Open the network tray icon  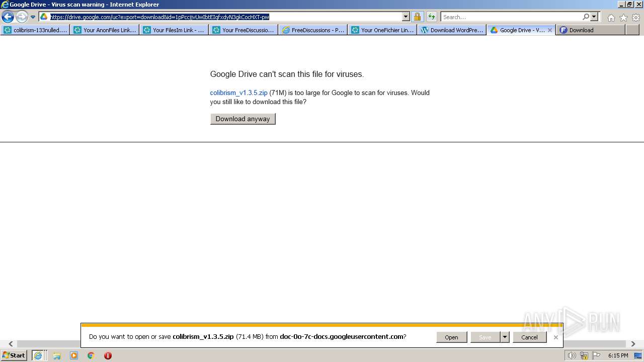[584, 355]
